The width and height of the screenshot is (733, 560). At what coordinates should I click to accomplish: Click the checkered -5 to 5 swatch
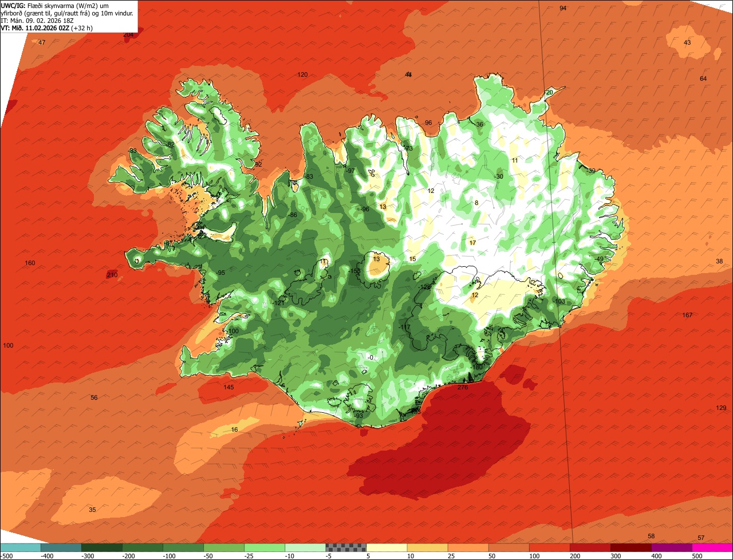click(345, 547)
